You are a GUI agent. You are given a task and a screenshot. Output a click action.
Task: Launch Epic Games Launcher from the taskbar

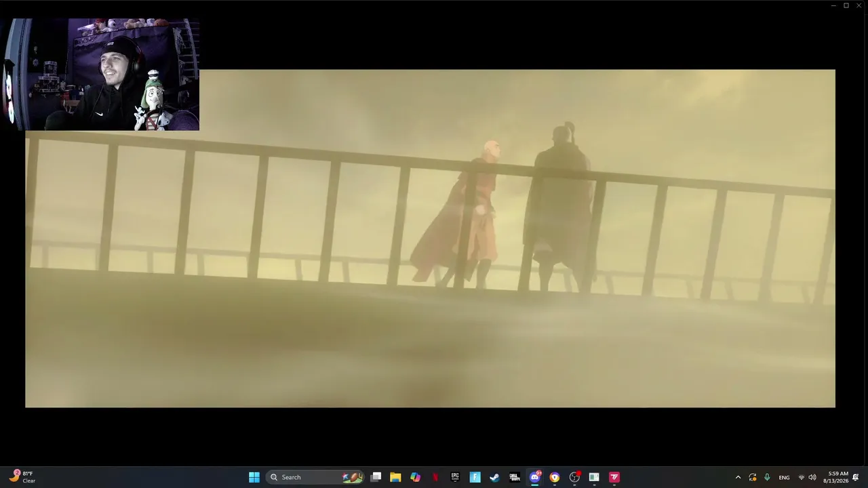[x=455, y=477]
